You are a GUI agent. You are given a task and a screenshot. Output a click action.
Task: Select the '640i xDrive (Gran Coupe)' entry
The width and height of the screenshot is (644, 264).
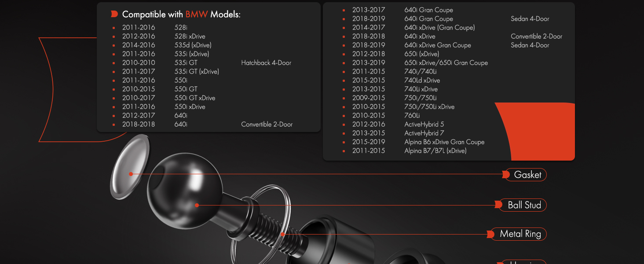click(439, 28)
